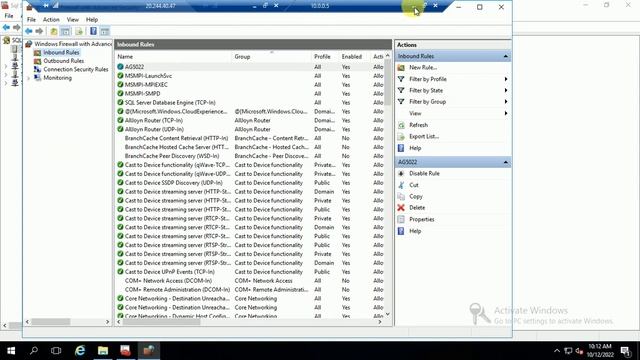Select Connection Security Rules node

76,69
